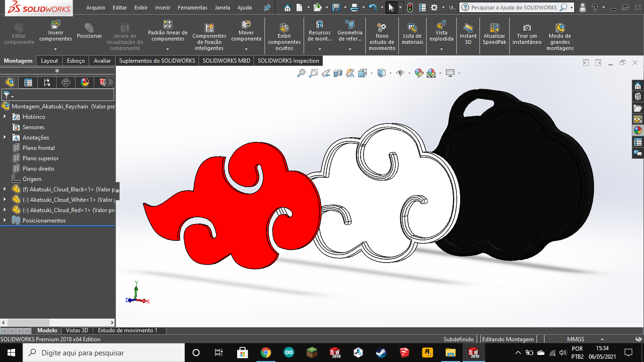The height and width of the screenshot is (362, 644).
Task: Click the Inserir componentes tool
Action: point(56,31)
